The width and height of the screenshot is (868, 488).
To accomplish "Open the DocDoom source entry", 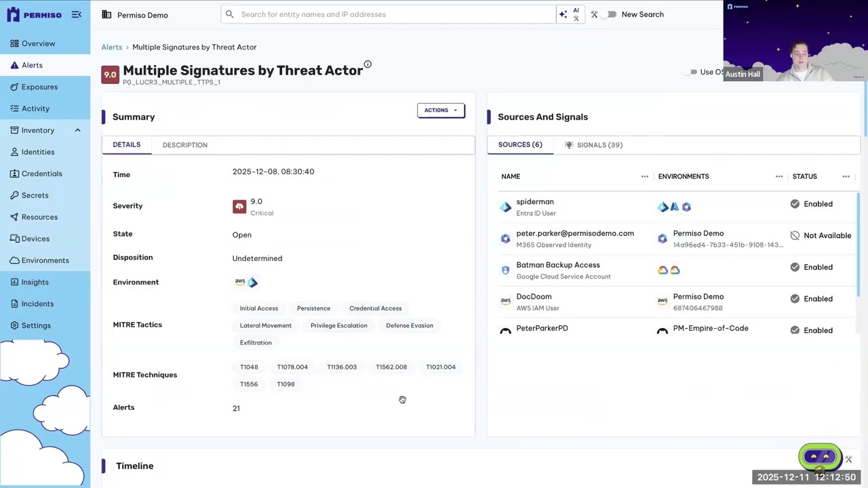I will [534, 297].
